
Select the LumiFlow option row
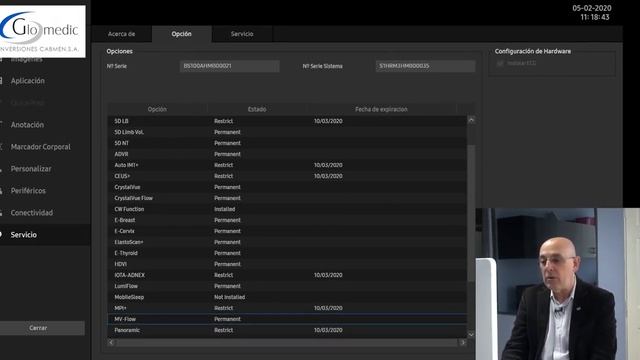[x=287, y=287]
